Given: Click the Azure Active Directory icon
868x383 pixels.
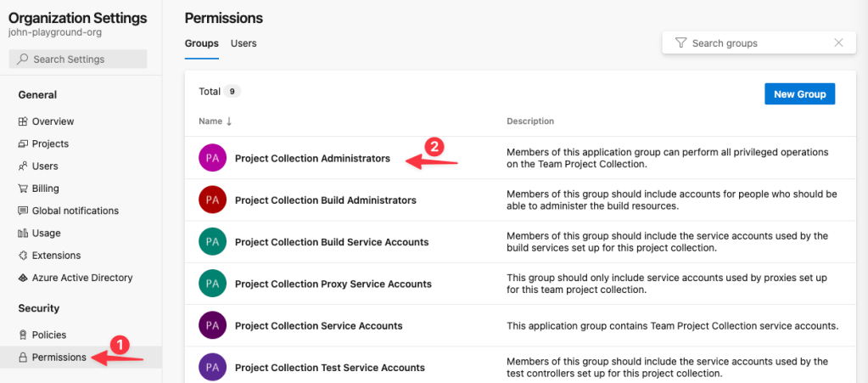Looking at the screenshot, I should (23, 278).
